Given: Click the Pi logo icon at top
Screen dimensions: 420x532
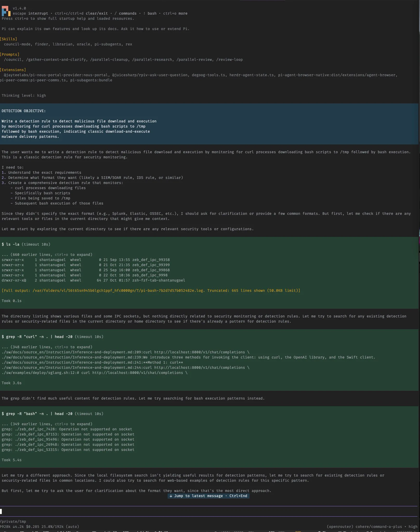Looking at the screenshot, I should 6,11.
